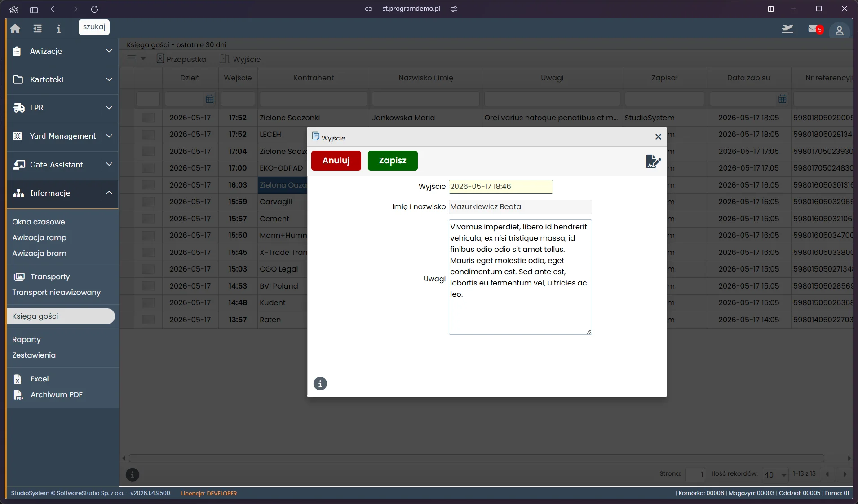Click the Kontrahent column filter field
The width and height of the screenshot is (858, 504).
314,99
